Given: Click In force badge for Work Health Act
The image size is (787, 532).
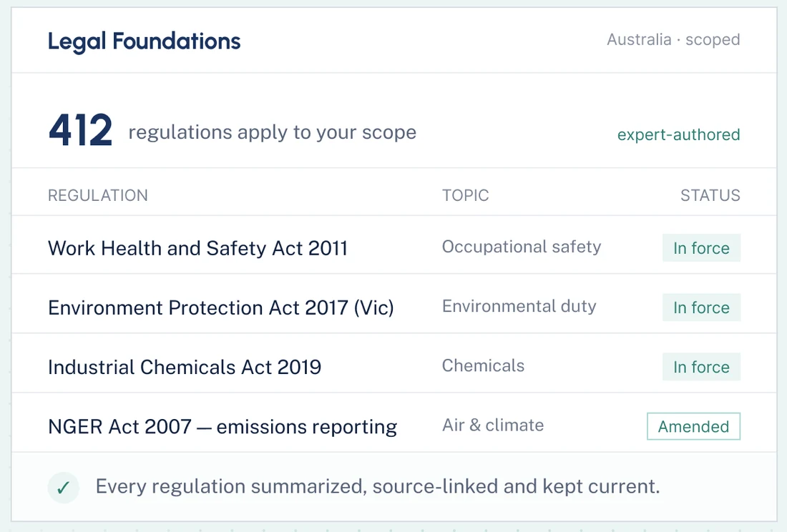Looking at the screenshot, I should [x=701, y=247].
